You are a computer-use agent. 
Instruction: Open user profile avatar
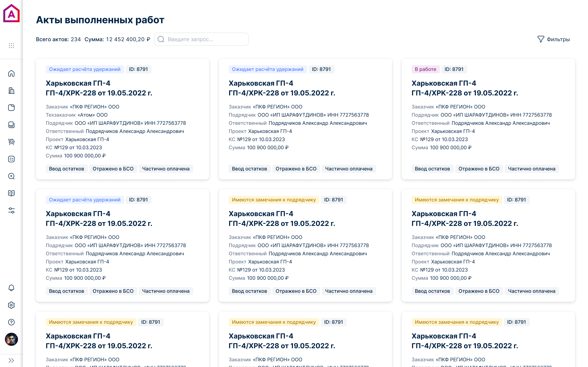tap(11, 339)
